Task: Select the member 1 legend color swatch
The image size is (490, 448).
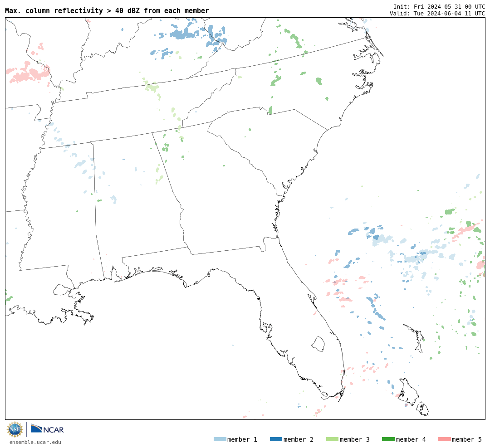Action: point(220,439)
